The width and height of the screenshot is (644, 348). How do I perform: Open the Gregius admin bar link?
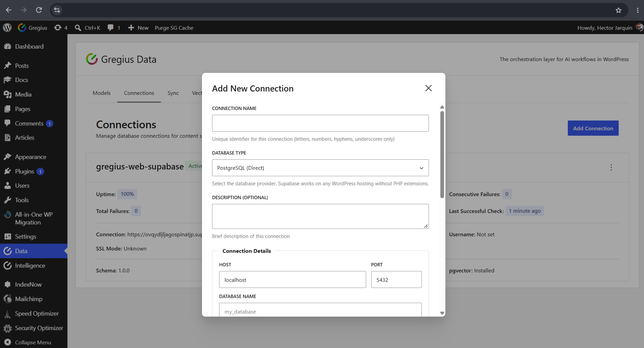33,28
